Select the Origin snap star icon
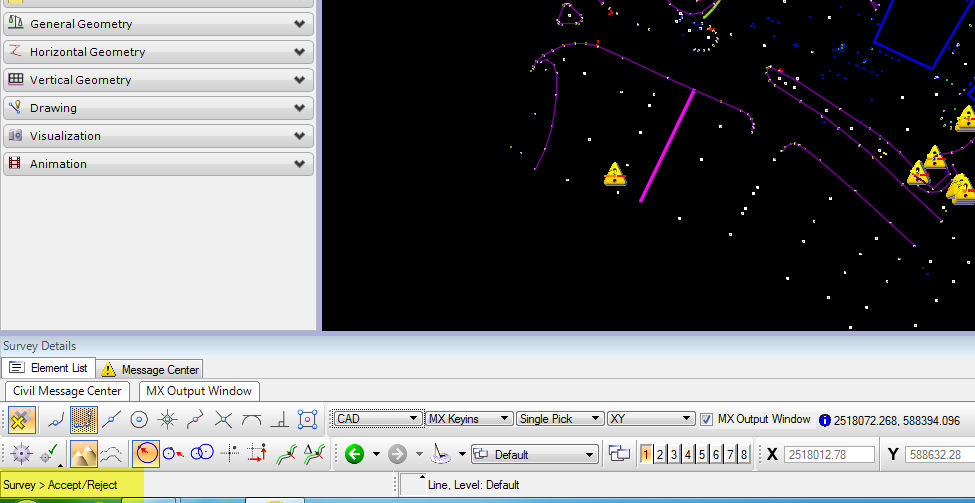Viewport: 975px width, 503px height. [x=167, y=420]
